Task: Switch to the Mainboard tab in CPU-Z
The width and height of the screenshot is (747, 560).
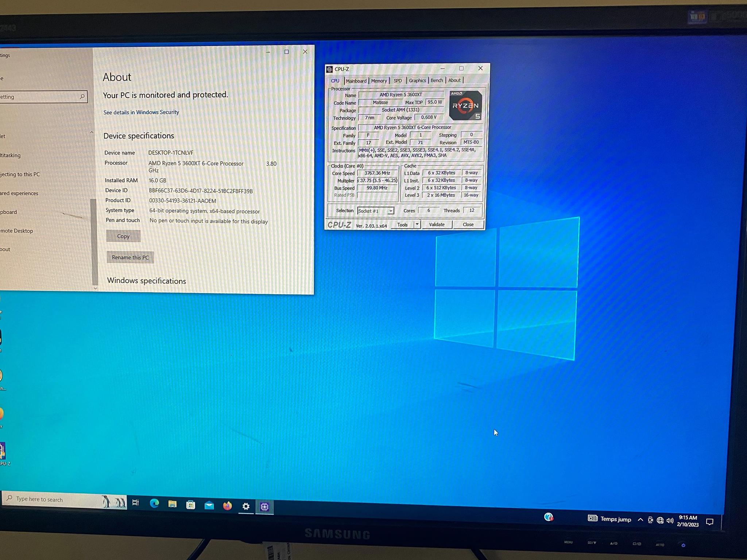Action: [x=356, y=81]
